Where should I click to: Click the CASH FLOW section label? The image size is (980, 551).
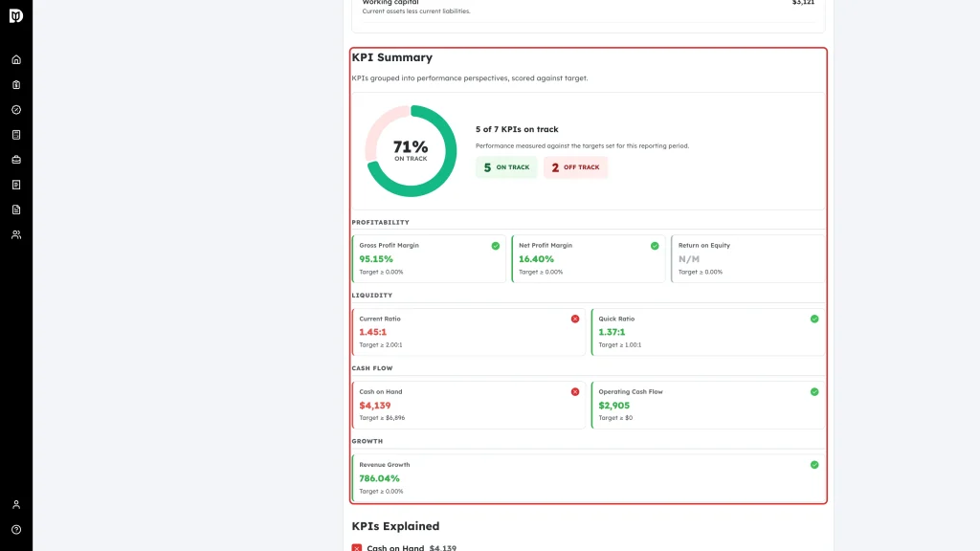[372, 368]
